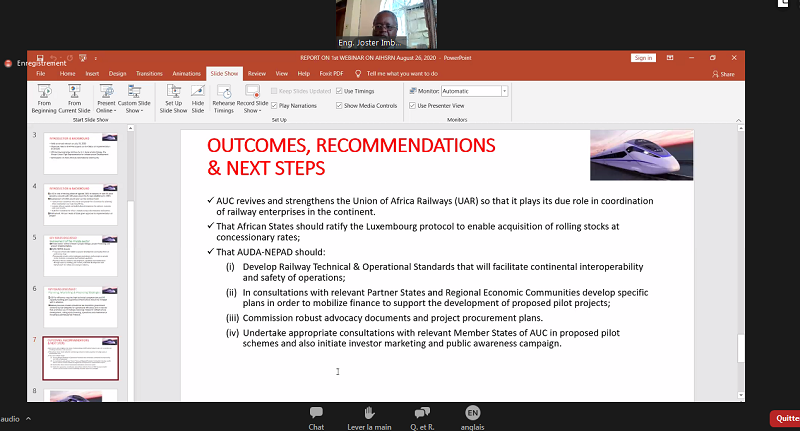The height and width of the screenshot is (431, 800).
Task: Open the Help tab
Action: (x=304, y=74)
